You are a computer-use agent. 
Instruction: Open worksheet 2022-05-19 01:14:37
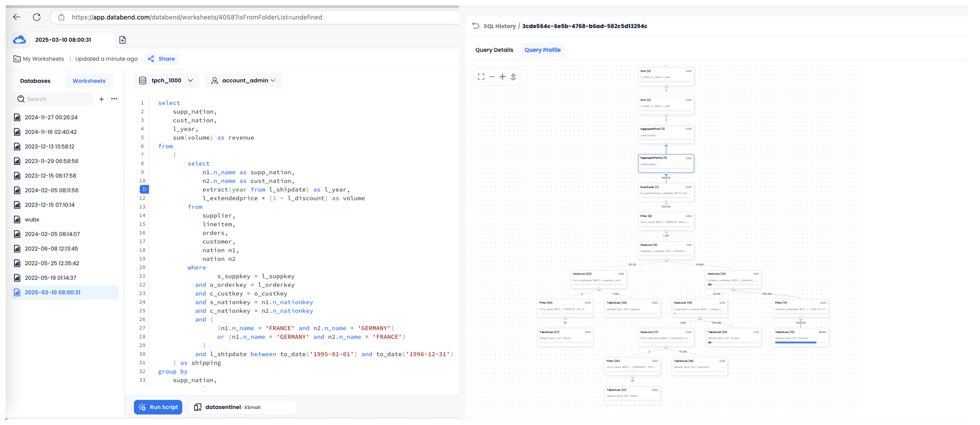pos(65,278)
